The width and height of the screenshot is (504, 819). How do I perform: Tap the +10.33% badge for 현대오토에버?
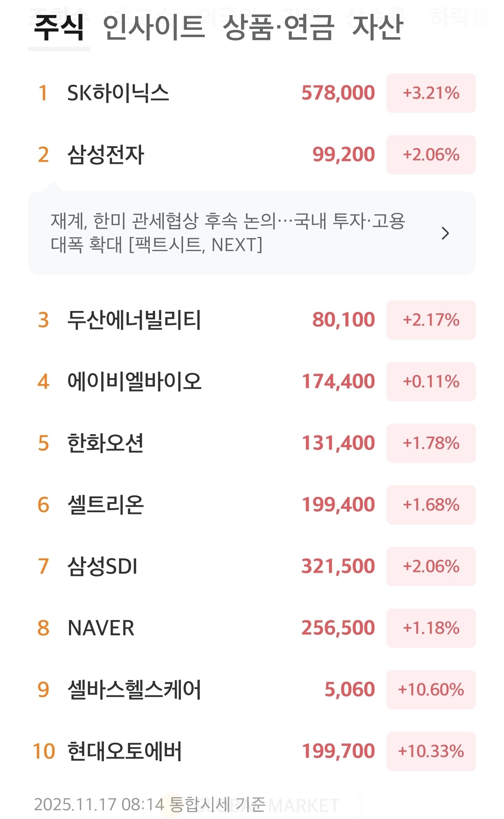[x=431, y=751]
